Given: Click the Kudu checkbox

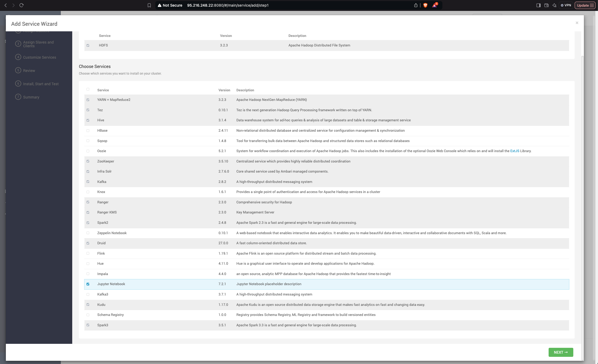Looking at the screenshot, I should click(x=88, y=305).
